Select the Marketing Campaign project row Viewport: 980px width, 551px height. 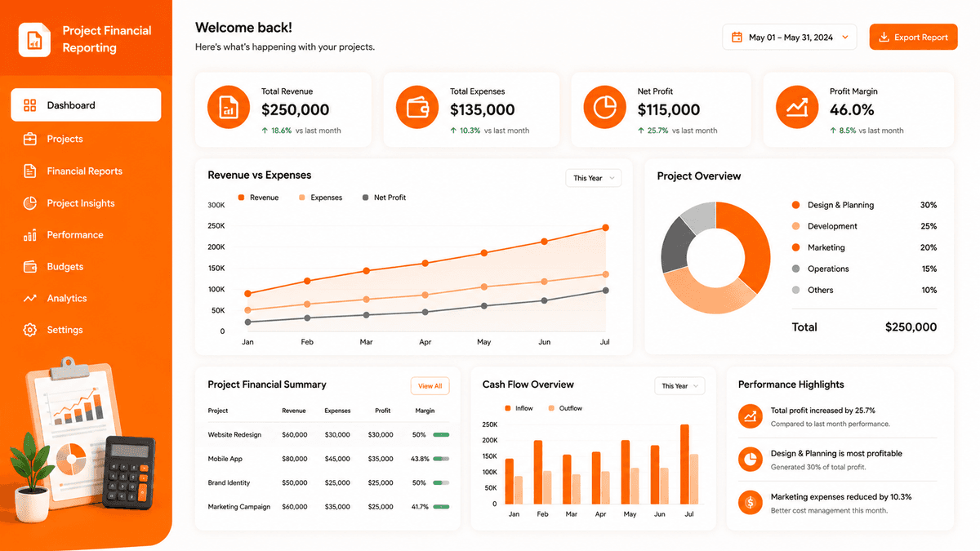[x=328, y=507]
